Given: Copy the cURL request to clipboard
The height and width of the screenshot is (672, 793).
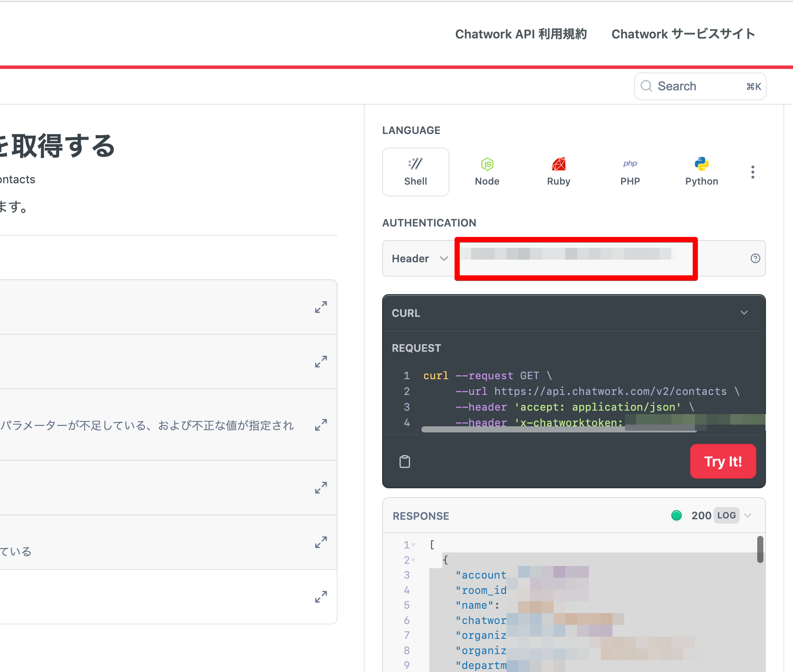Looking at the screenshot, I should point(405,461).
